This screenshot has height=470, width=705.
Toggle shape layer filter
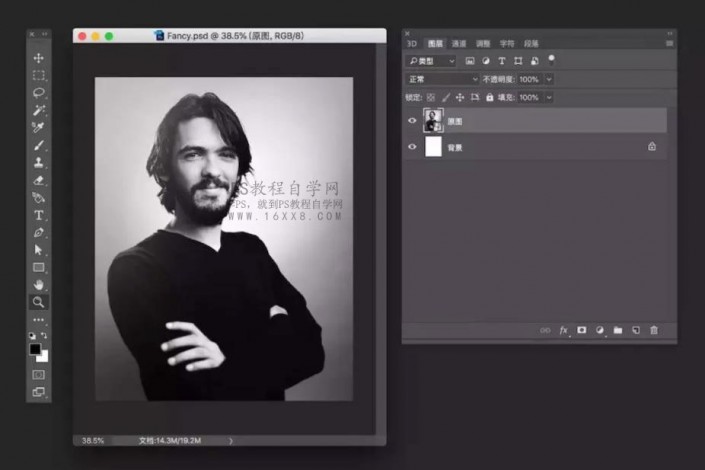(x=518, y=61)
